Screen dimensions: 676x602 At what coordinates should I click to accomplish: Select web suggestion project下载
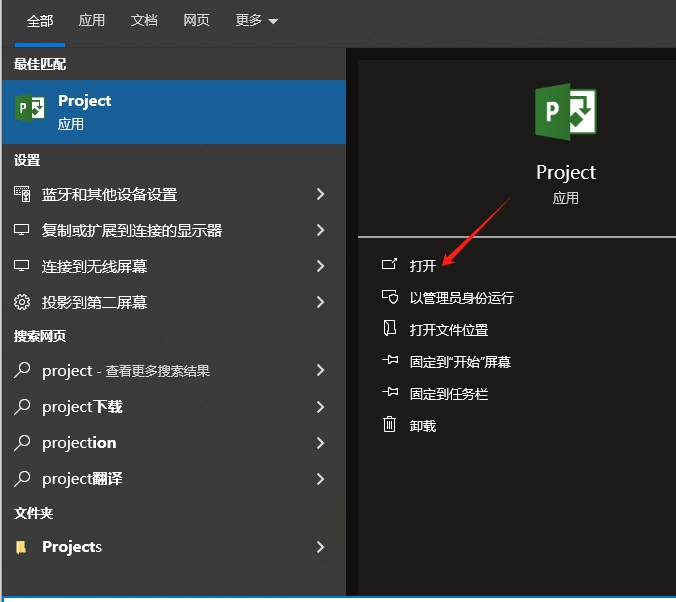[174, 407]
